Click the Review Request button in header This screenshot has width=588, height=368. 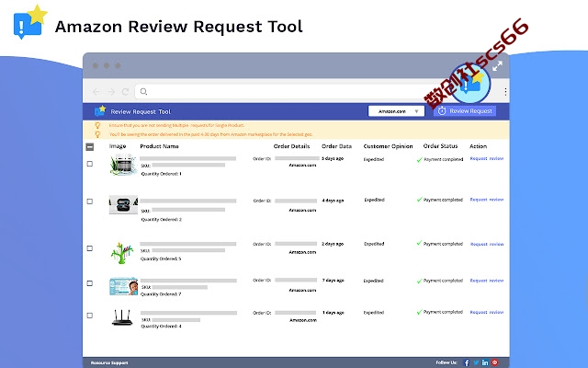[x=465, y=110]
